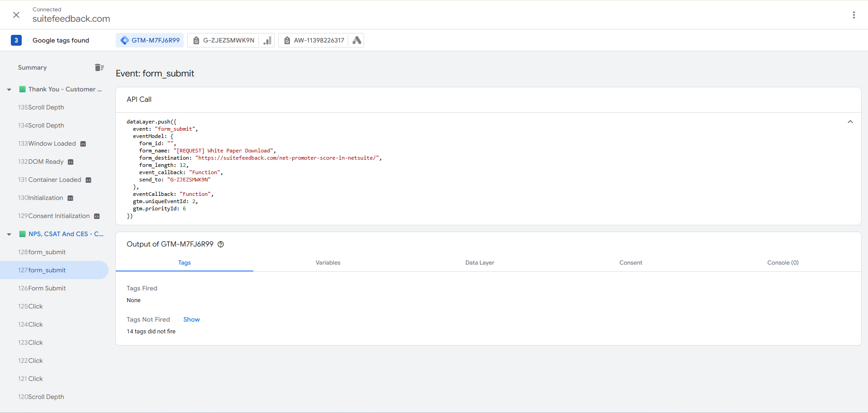The image size is (868, 413).
Task: Click the Google Analytics bar chart icon
Action: click(x=268, y=40)
